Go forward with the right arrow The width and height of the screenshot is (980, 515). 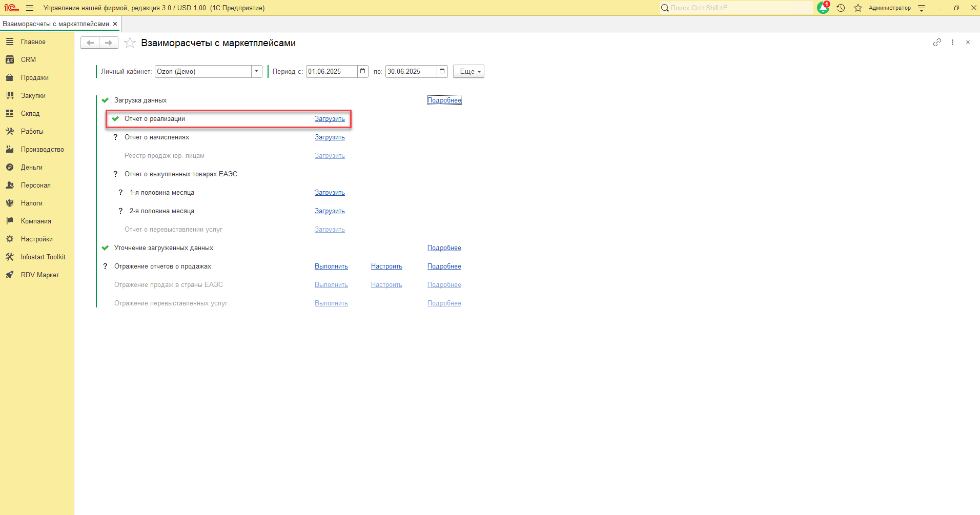pyautogui.click(x=109, y=43)
